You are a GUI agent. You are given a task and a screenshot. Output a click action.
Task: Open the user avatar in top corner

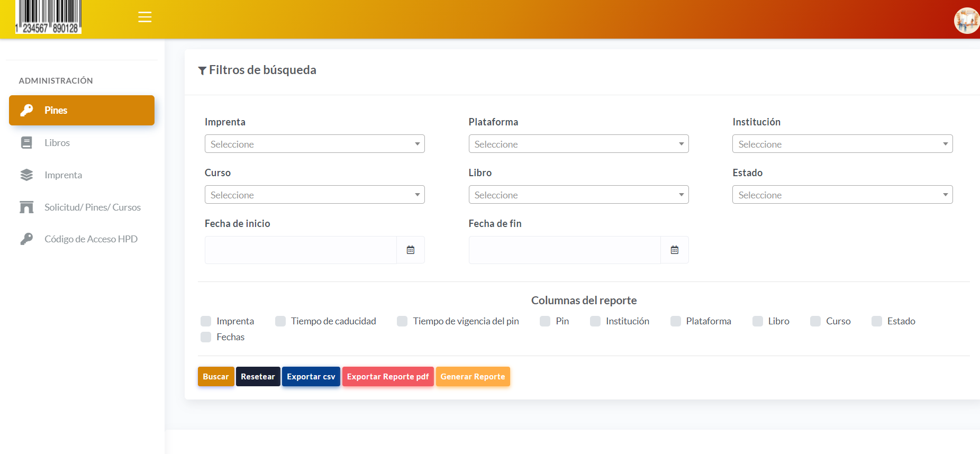(966, 21)
